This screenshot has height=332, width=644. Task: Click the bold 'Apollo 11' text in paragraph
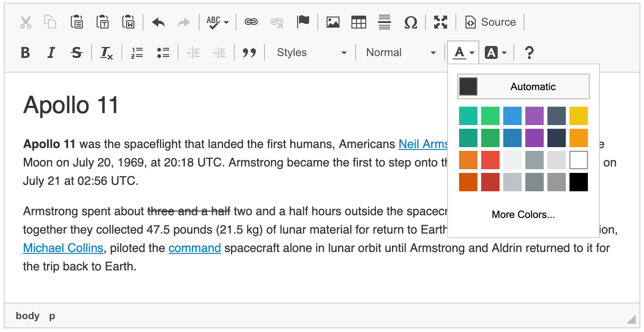49,144
